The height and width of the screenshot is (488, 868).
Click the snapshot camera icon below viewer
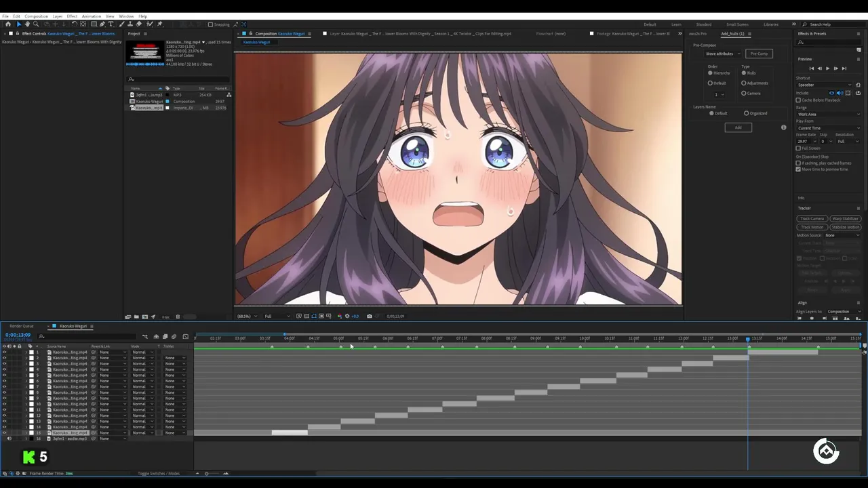pos(370,316)
